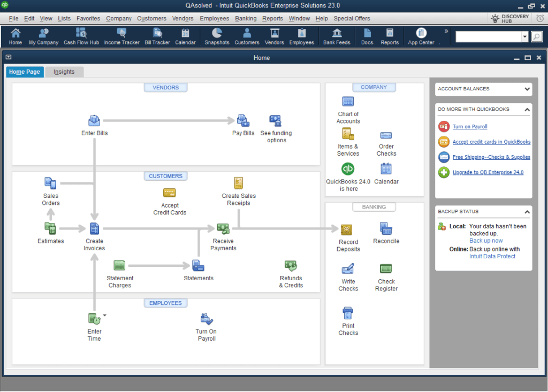Select the Write Checks icon

pos(348,270)
